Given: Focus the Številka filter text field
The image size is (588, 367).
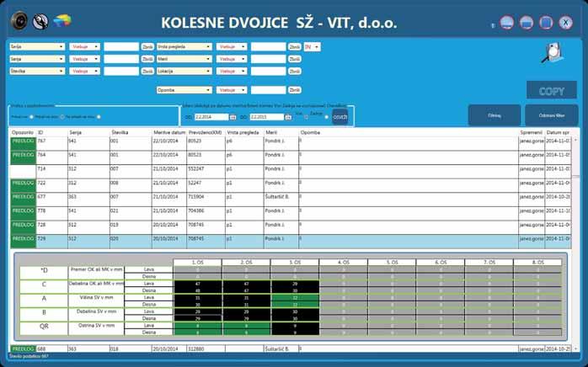Looking at the screenshot, I should (x=121, y=71).
